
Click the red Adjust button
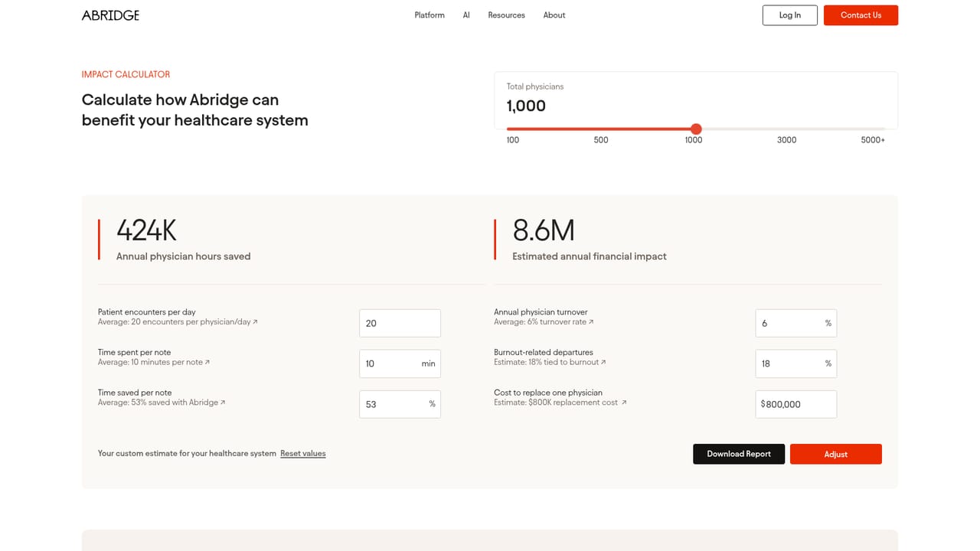[836, 454]
